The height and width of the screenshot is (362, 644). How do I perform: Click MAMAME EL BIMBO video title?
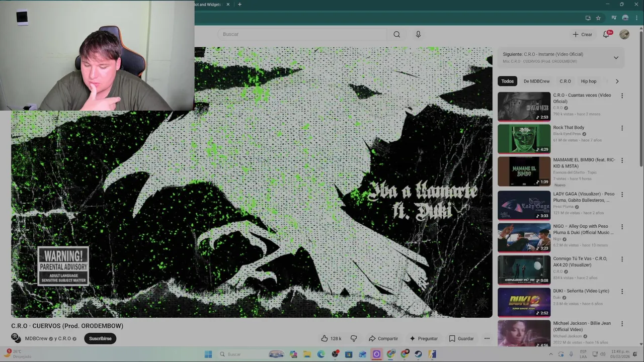point(584,163)
